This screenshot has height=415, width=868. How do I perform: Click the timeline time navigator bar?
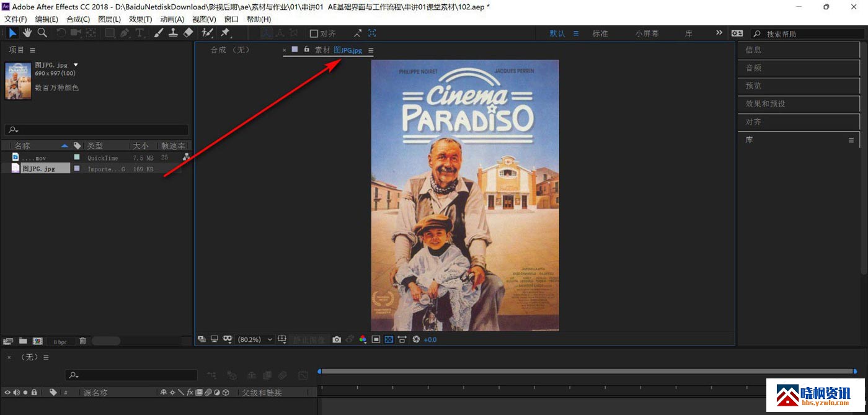[587, 371]
